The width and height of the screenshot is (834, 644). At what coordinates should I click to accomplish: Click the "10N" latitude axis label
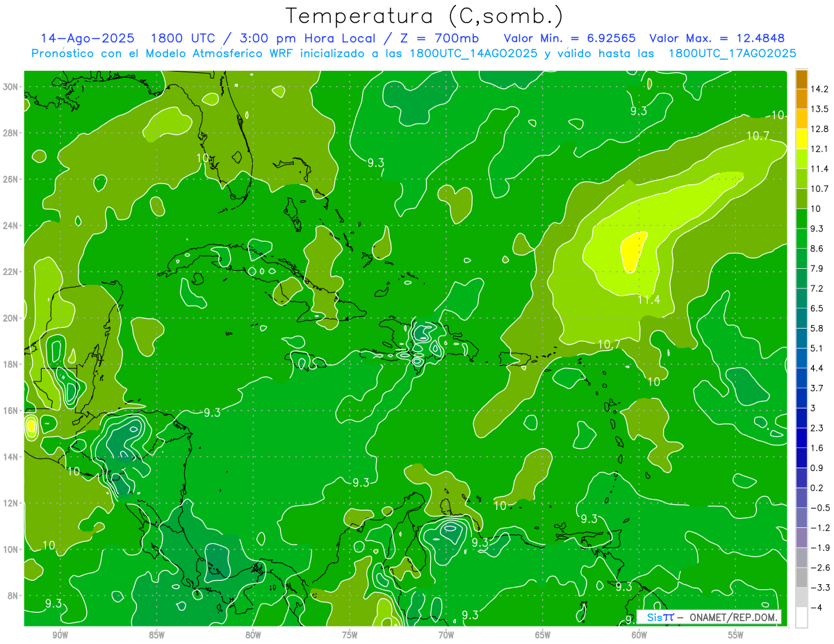12,549
